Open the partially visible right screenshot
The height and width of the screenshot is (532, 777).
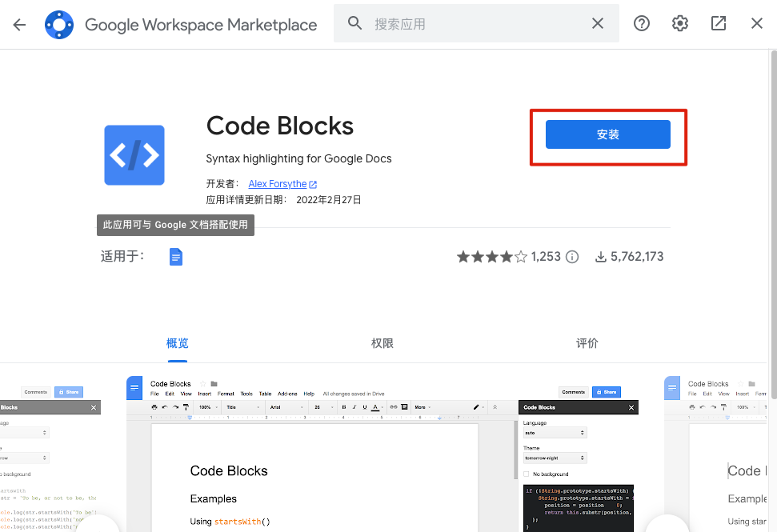715,454
